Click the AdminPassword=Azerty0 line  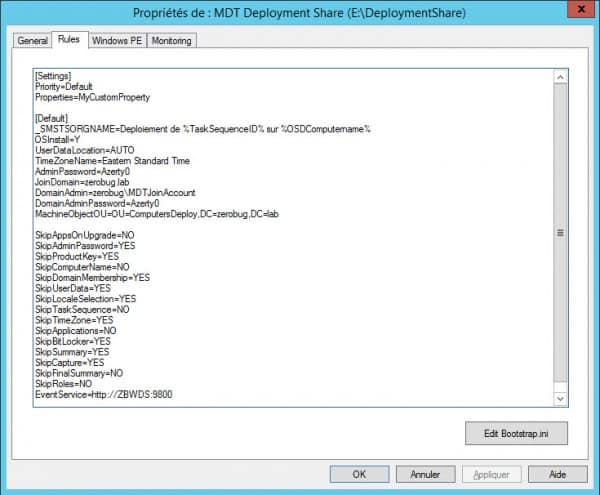tap(83, 171)
